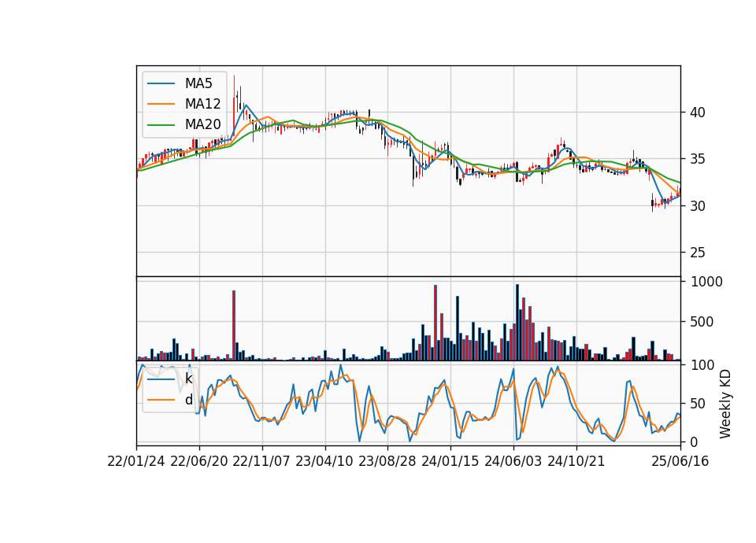Click the 23/04/10 date tick label
The height and width of the screenshot is (543, 756).
coord(324,461)
